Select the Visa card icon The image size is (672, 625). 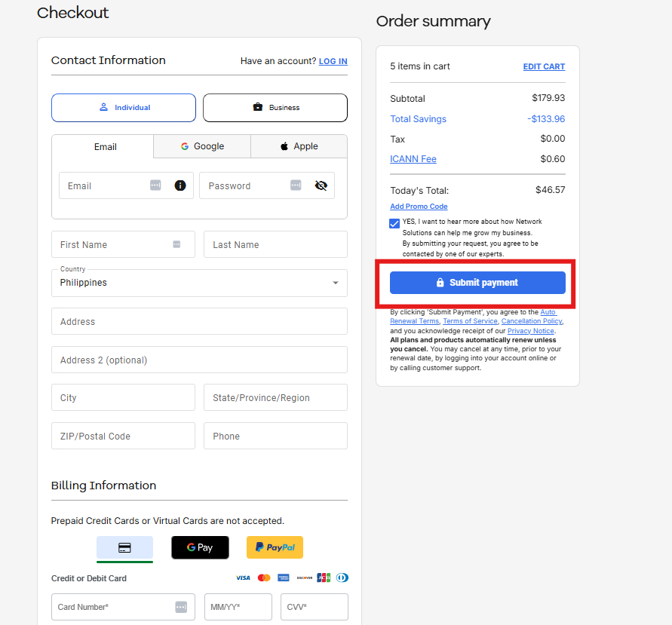pyautogui.click(x=243, y=578)
